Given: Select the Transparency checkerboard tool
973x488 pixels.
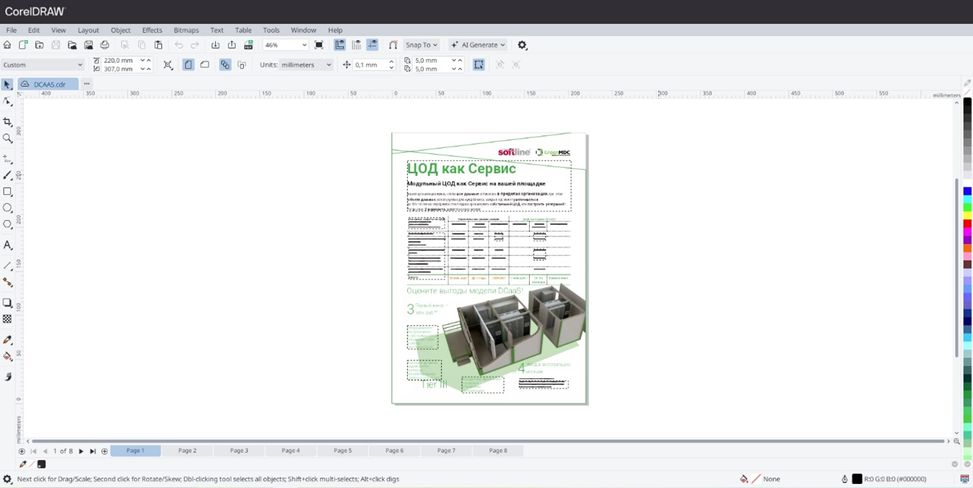Looking at the screenshot, I should point(7,319).
